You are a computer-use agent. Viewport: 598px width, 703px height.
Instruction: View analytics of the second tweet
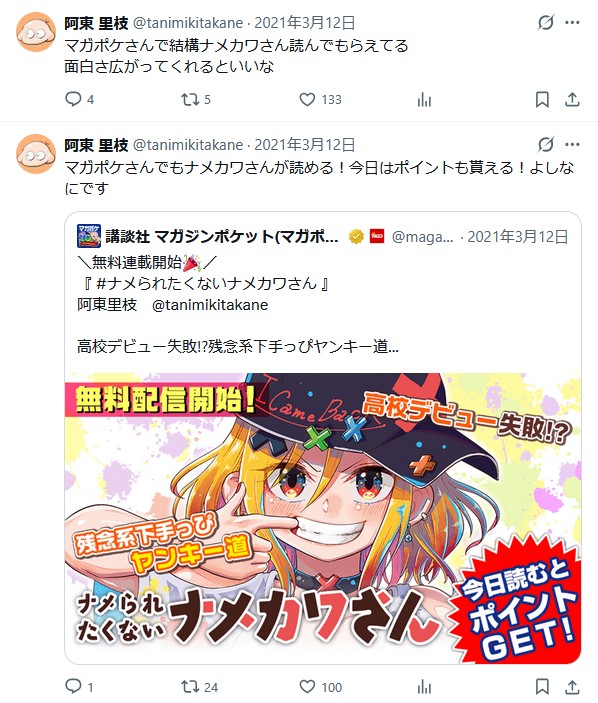(424, 687)
